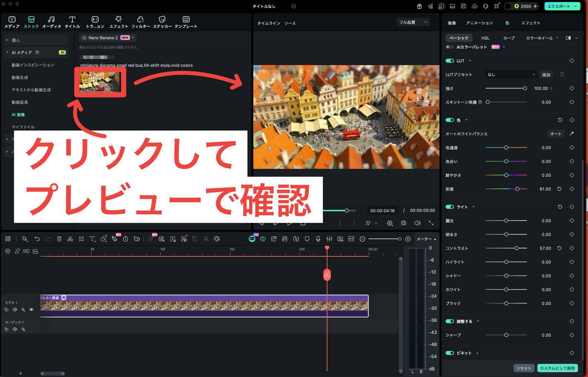Click the オート white balance button
The height and width of the screenshot is (377, 588).
point(556,134)
